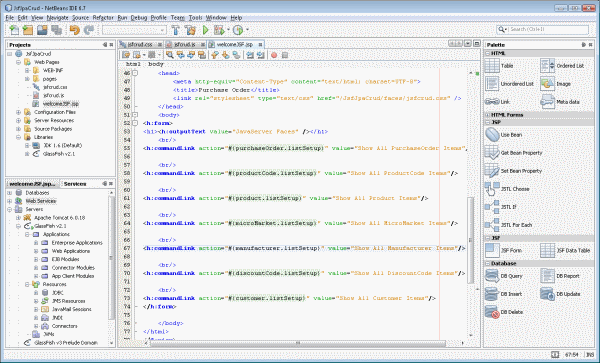Screen dimensions: 600x363
Task: Select the Use Bean palette item
Action: pyautogui.click(x=504, y=135)
